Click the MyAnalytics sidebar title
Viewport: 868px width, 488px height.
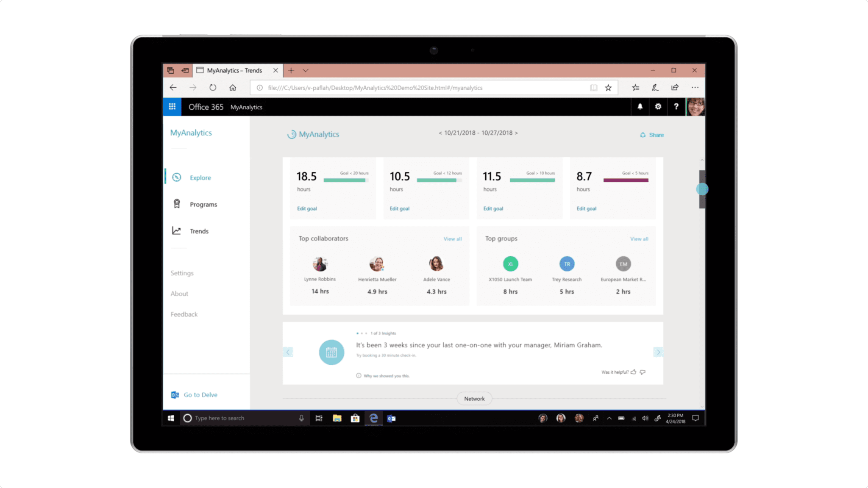click(x=191, y=133)
